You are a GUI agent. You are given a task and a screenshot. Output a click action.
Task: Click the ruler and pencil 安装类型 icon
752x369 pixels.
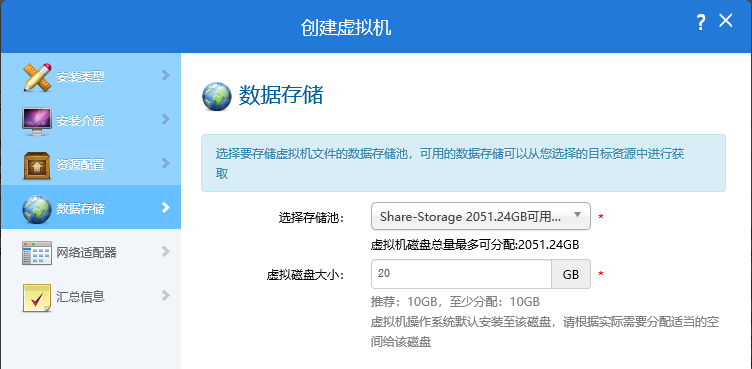(x=37, y=77)
